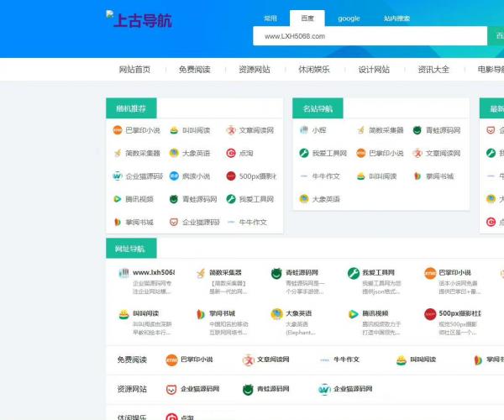
Task: Select the 网址导航 section header tab
Action: coord(131,249)
